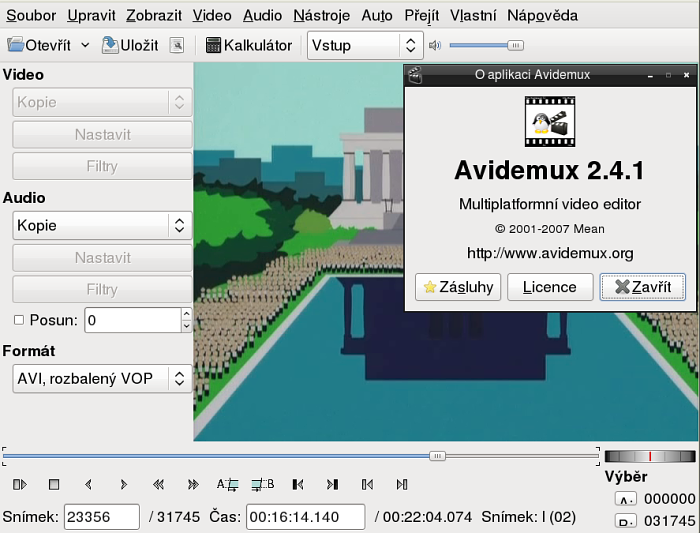Go to marker B button in Výběr

click(625, 521)
